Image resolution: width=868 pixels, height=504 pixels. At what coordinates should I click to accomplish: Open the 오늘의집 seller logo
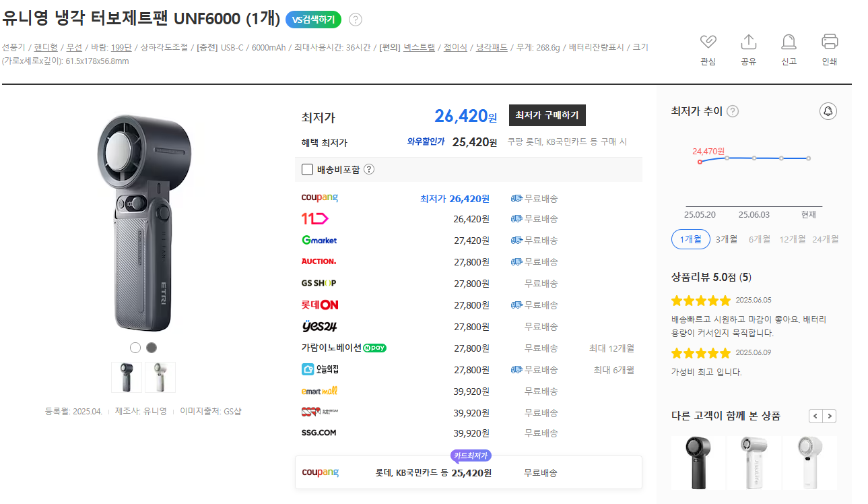tap(319, 369)
